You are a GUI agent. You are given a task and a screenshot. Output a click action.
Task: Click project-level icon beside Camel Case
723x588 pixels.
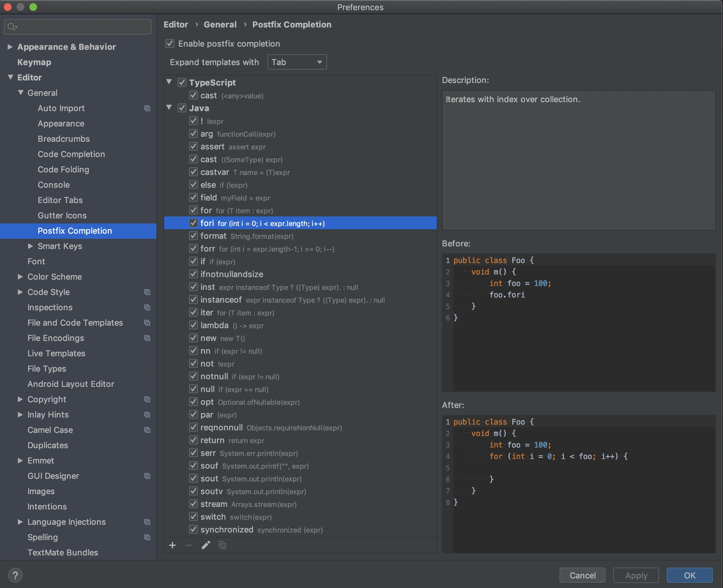[147, 430]
